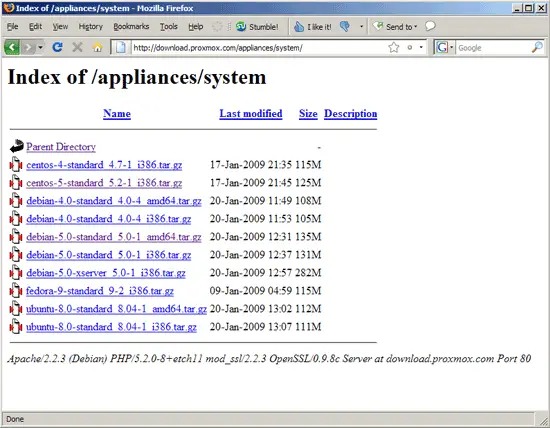Expand dropdown arrow beside thumbs-down icon
550x428 pixels.
pyautogui.click(x=361, y=27)
